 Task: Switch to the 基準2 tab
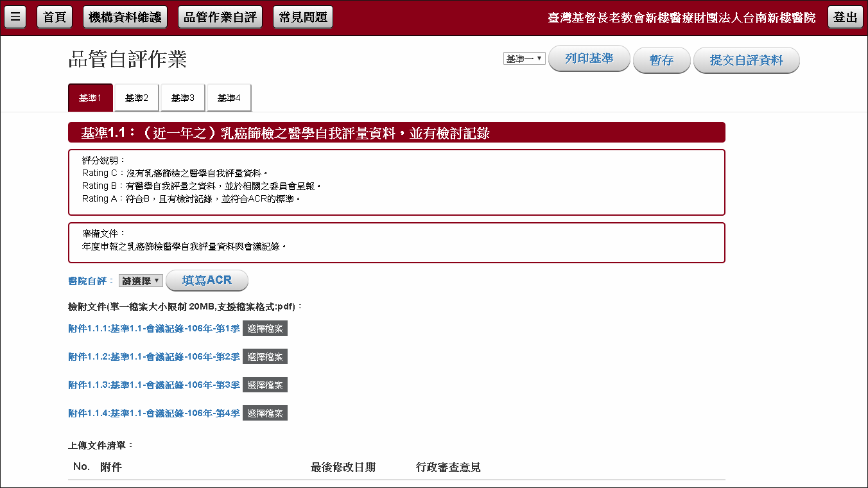point(137,98)
